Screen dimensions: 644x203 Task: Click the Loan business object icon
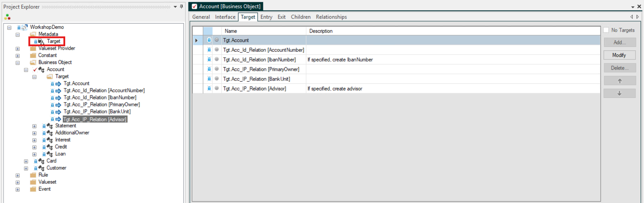[50, 154]
